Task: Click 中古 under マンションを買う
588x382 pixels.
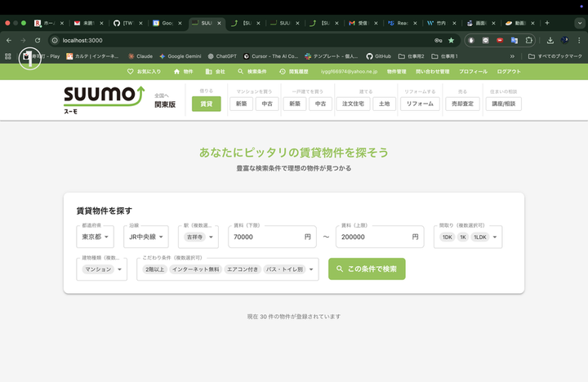Action: pyautogui.click(x=267, y=104)
